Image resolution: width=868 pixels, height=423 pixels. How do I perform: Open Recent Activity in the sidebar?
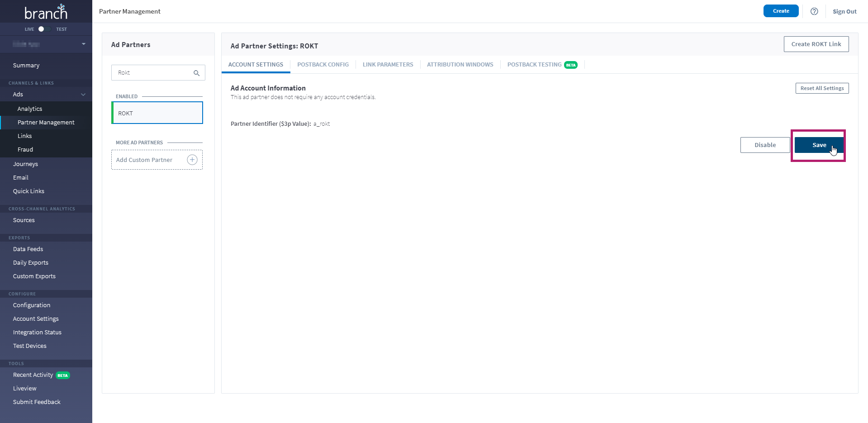click(x=33, y=375)
